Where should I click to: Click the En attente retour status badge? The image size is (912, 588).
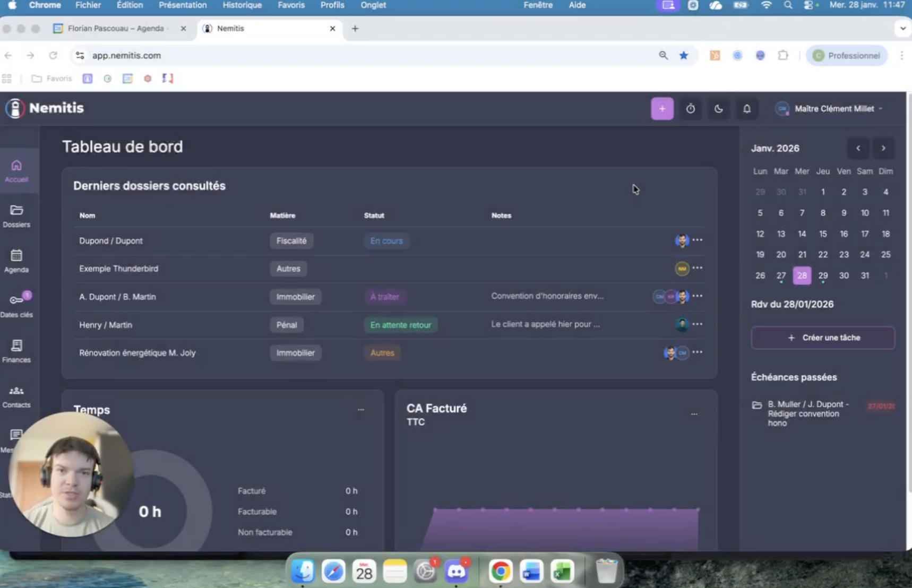(x=401, y=325)
